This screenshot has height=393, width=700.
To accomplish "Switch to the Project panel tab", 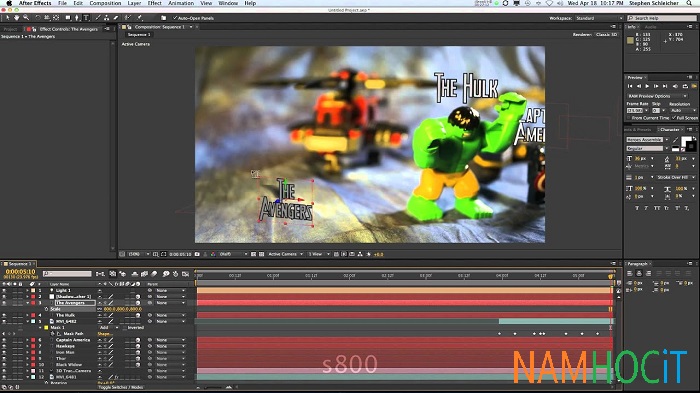I will click(x=10, y=29).
